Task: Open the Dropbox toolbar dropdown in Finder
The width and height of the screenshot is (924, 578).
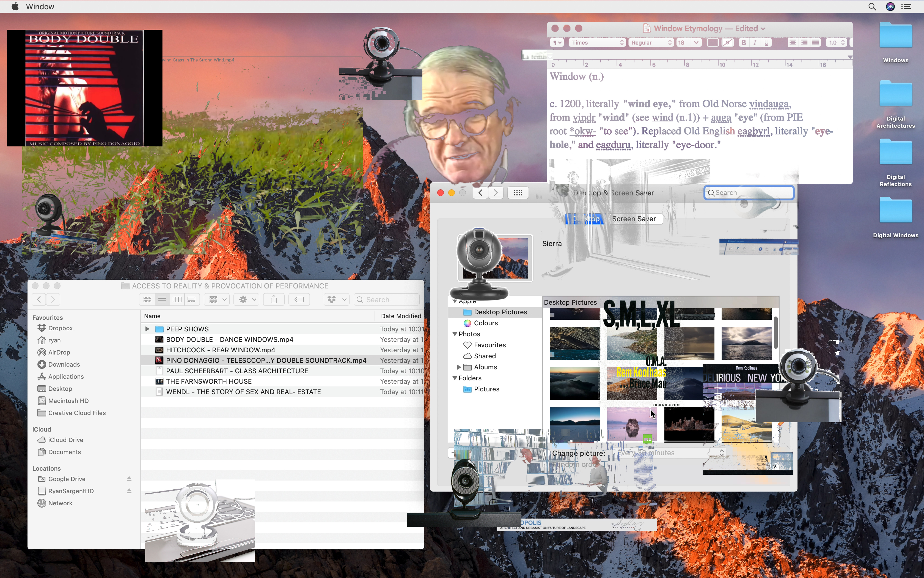Action: (x=336, y=299)
